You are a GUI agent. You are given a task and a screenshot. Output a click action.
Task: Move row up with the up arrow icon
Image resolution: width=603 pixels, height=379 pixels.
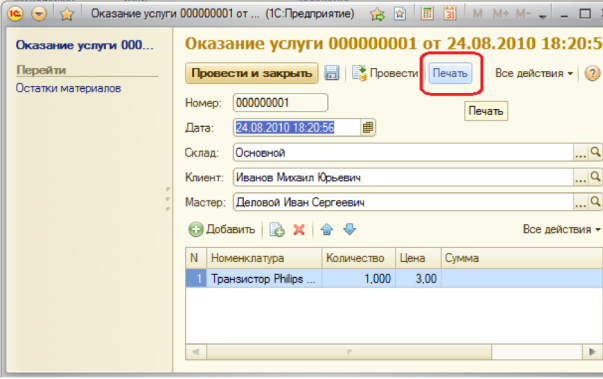[326, 229]
